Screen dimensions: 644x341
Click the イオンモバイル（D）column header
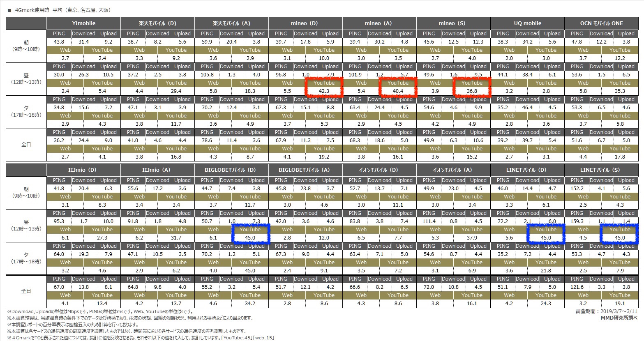coord(379,170)
